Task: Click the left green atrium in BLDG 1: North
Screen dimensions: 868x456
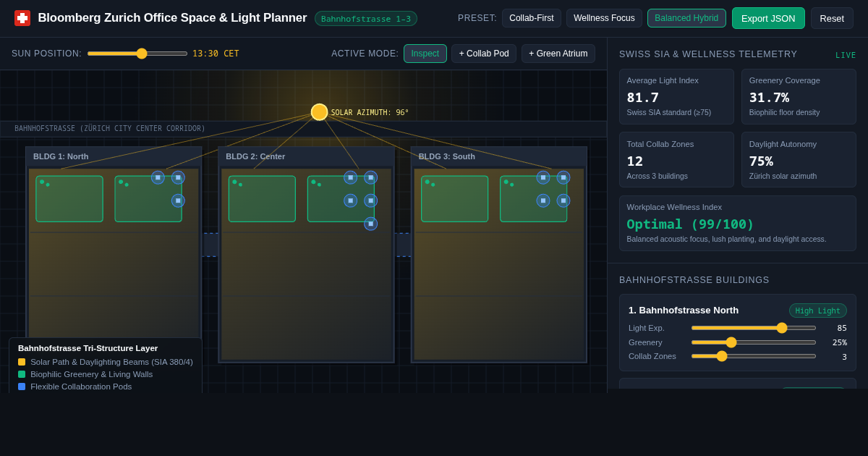Action: (x=69, y=199)
